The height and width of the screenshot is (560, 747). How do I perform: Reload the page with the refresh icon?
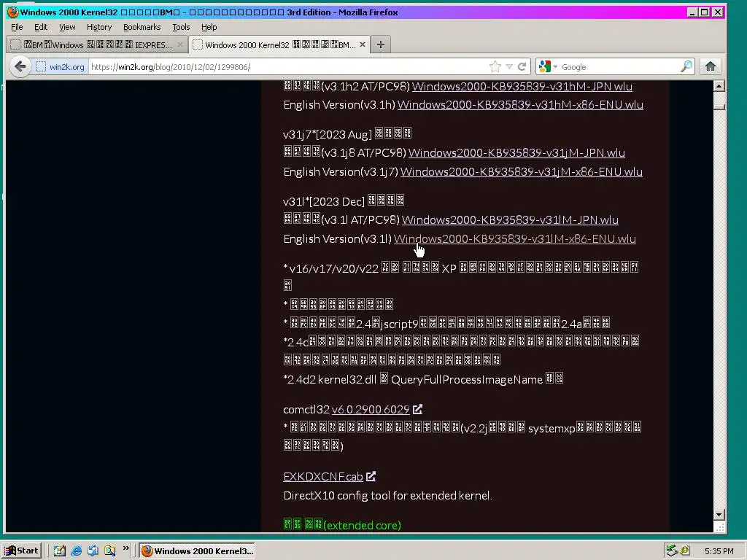pos(522,66)
